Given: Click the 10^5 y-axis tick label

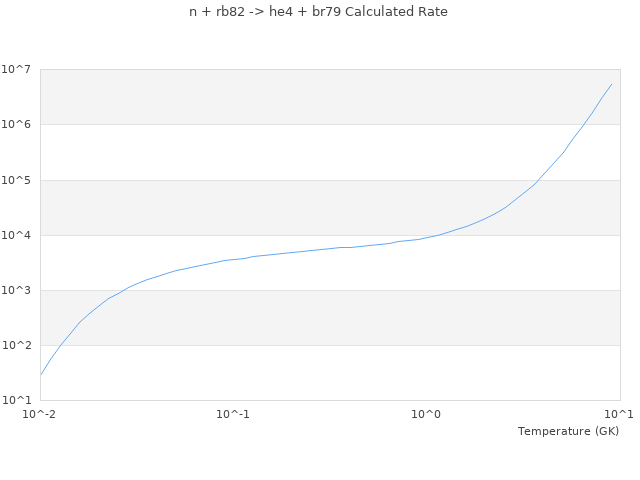Looking at the screenshot, I should pyautogui.click(x=17, y=180).
